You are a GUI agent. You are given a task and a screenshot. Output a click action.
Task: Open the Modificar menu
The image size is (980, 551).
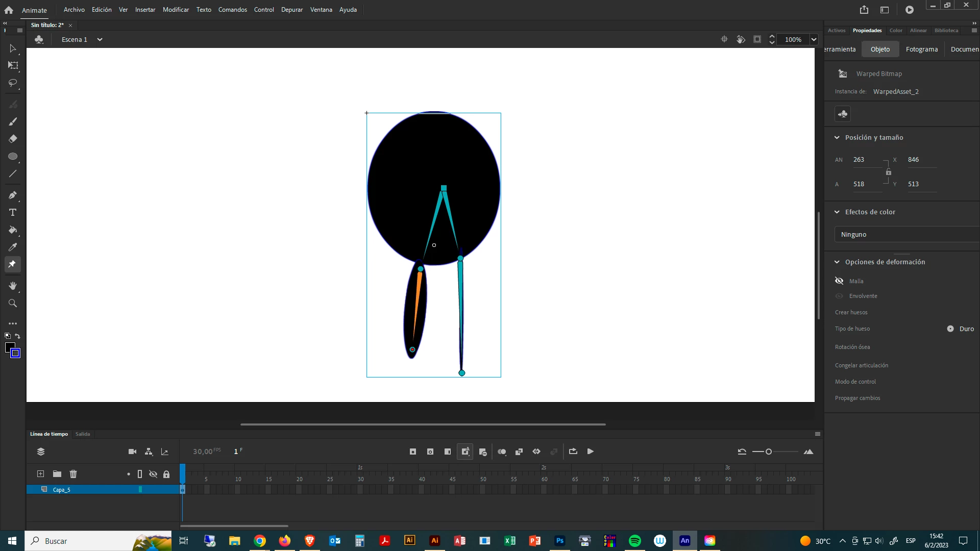[x=176, y=10]
